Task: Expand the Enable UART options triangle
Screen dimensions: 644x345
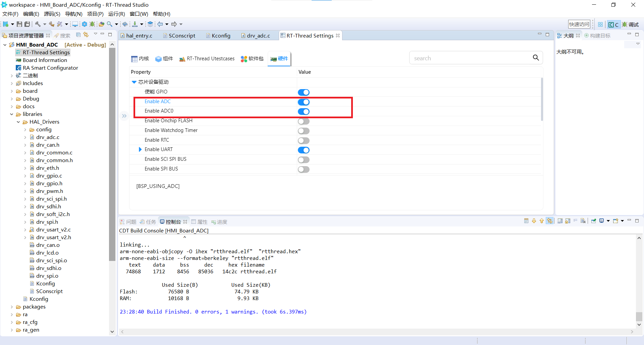Action: 140,149
